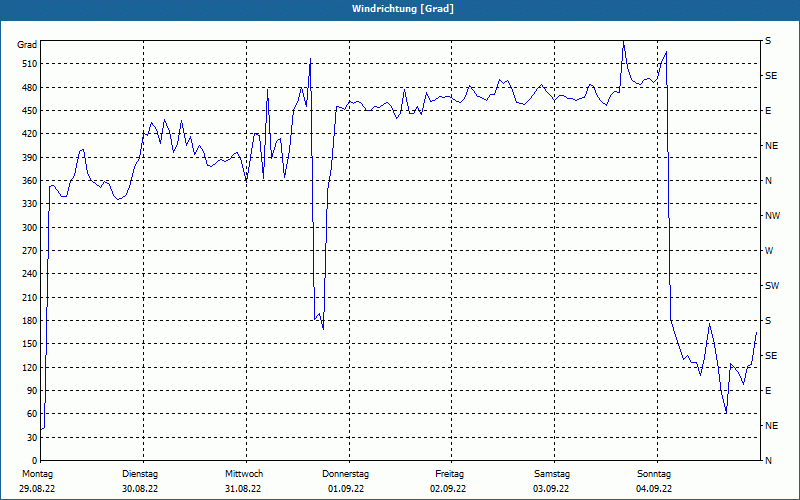Click the 210 value on the left axis
Viewport: 800px width, 500px height.
tap(31, 297)
